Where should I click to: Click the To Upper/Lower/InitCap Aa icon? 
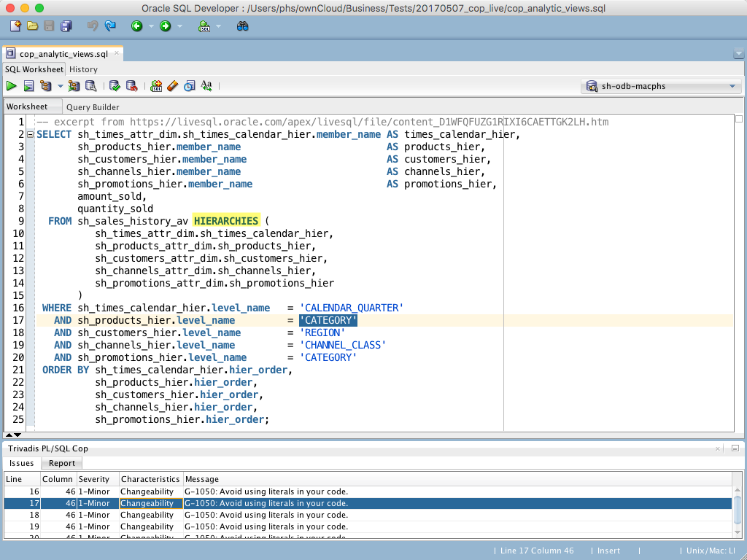[x=206, y=86]
